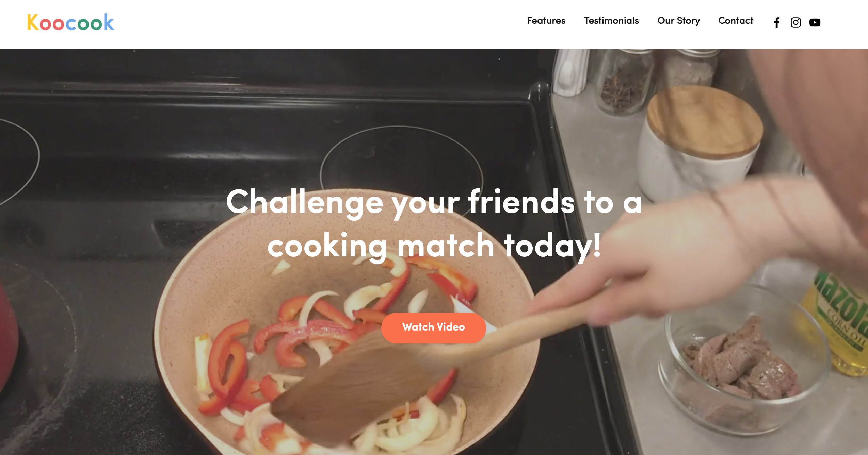
Task: Click the colorful Koocook logo
Action: coord(71,22)
